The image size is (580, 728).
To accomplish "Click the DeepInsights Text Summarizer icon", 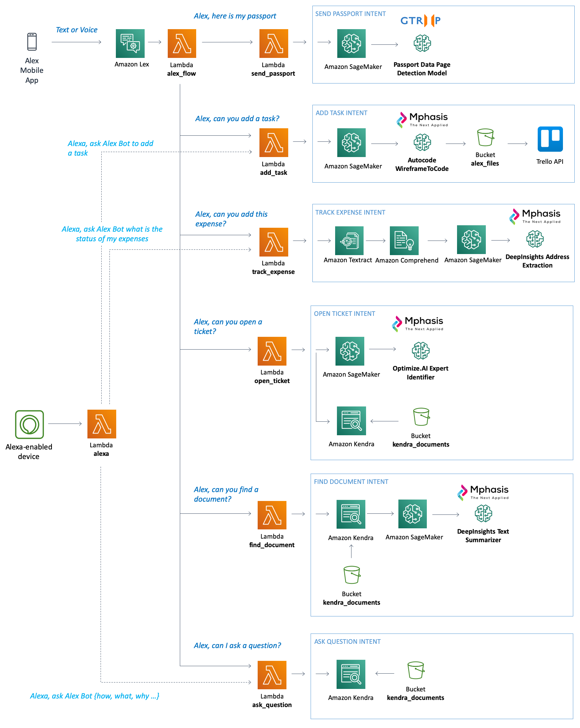I will click(484, 514).
